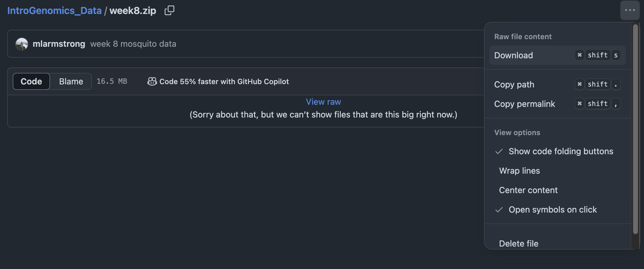Enable the Center content option

click(x=528, y=190)
